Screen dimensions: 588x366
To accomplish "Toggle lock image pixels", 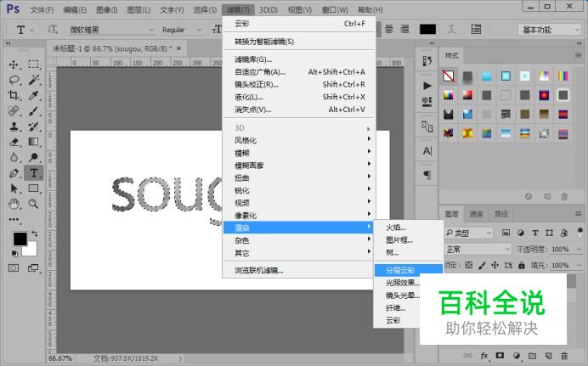I will pos(483,265).
